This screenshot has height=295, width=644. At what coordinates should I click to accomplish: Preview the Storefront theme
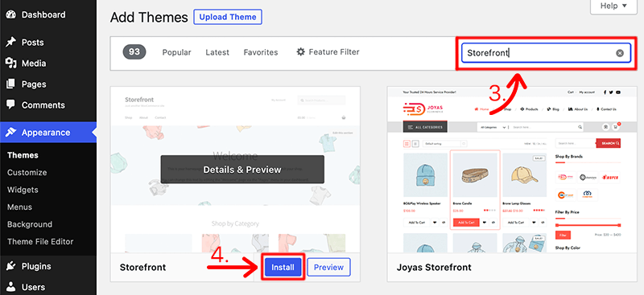328,268
